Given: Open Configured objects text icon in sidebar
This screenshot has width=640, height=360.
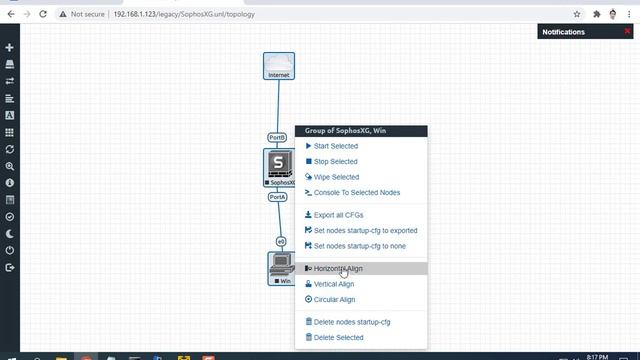Looking at the screenshot, I should (9, 116).
